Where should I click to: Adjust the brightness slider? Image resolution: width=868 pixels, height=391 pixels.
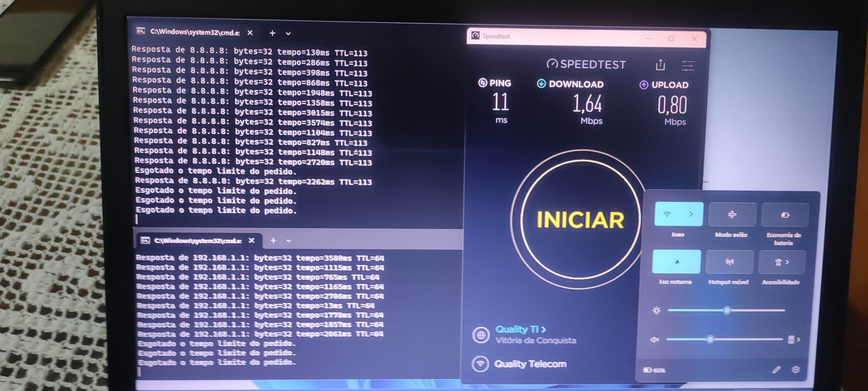727,310
